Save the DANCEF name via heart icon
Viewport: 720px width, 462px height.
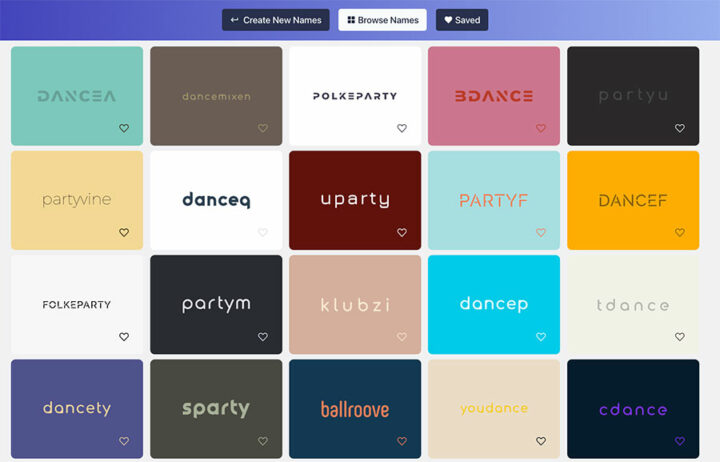click(x=680, y=232)
